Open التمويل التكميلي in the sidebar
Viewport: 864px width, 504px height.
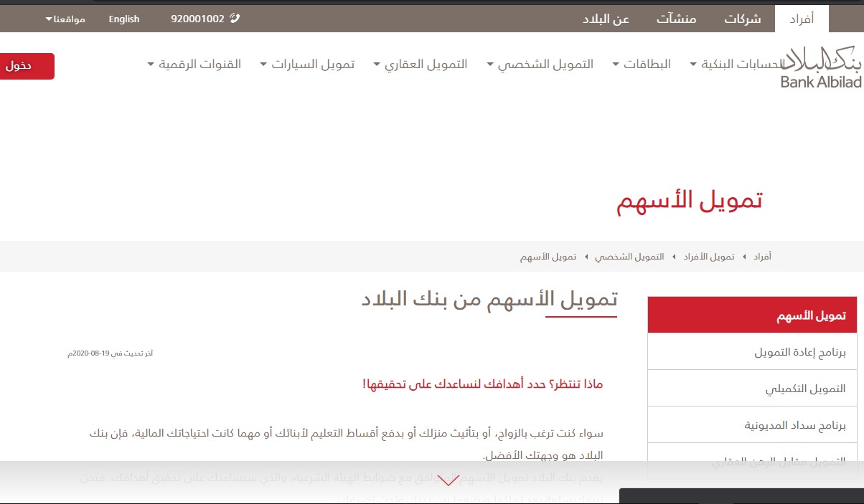[x=752, y=389]
